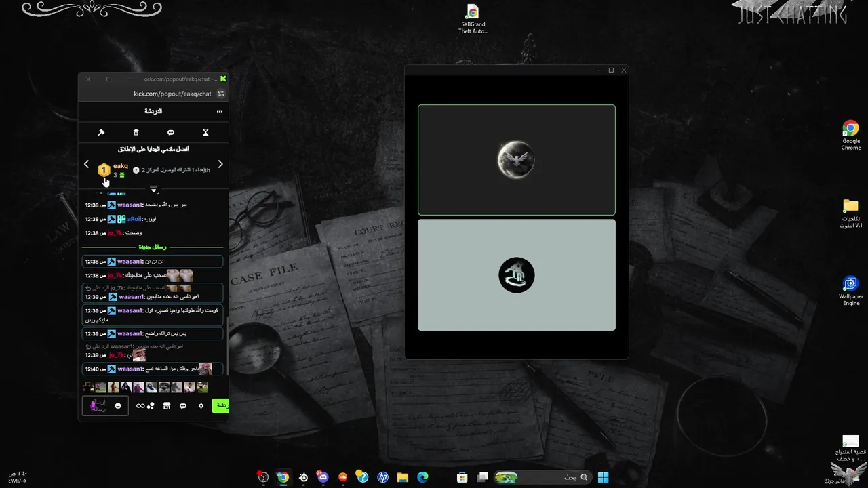Click the Task View taskbar icon
Screen dimensions: 868x488
point(482,477)
